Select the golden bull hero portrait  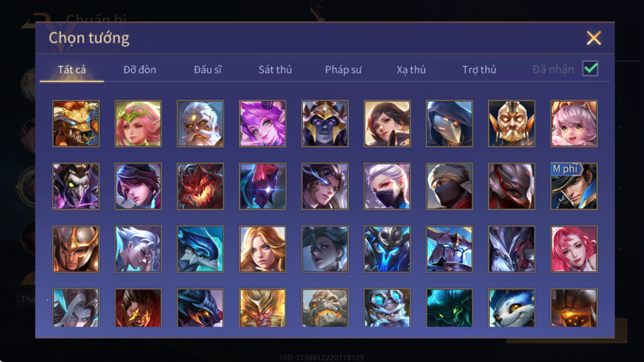coord(76,124)
